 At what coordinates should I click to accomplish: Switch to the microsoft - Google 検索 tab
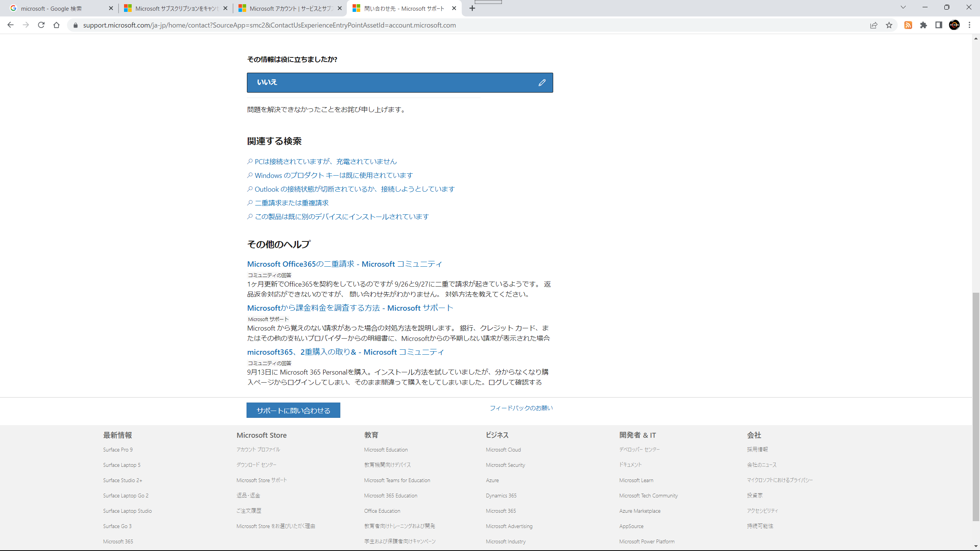pyautogui.click(x=61, y=8)
